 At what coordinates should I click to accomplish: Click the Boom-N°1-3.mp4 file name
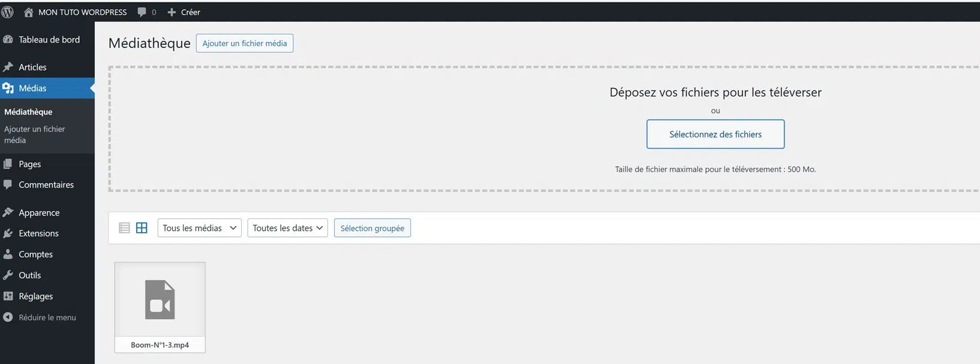point(160,345)
